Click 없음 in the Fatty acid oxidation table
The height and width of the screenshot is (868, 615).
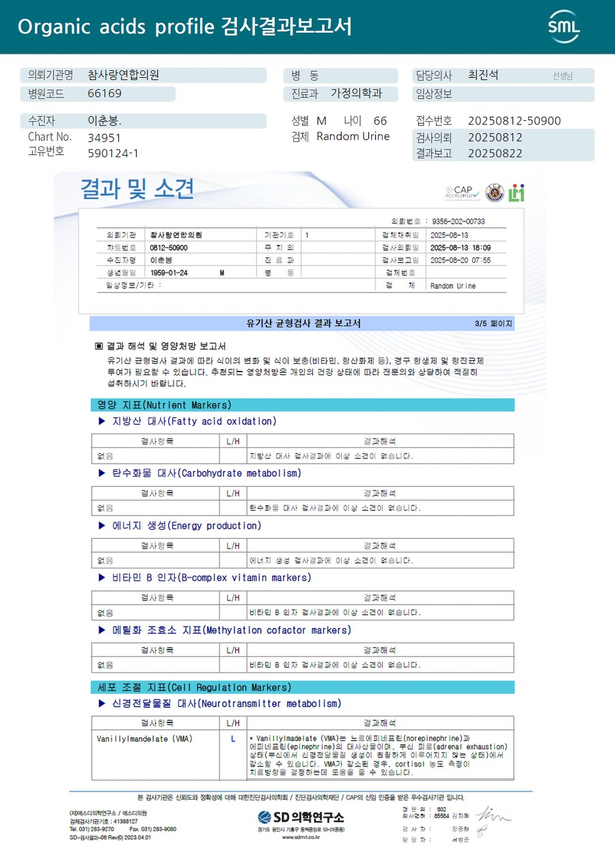click(105, 456)
